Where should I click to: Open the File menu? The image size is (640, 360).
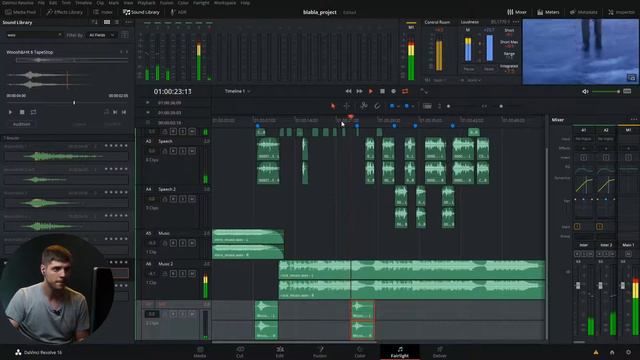[x=41, y=3]
